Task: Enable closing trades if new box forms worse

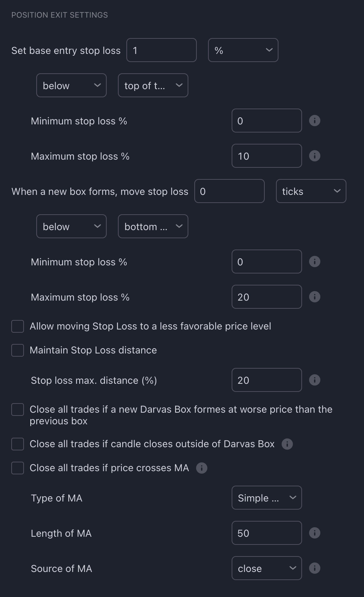Action: tap(17, 409)
